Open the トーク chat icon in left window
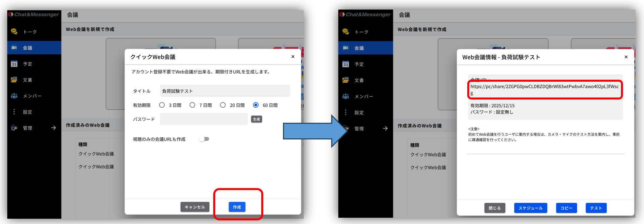The height and width of the screenshot is (224, 644). 14,32
